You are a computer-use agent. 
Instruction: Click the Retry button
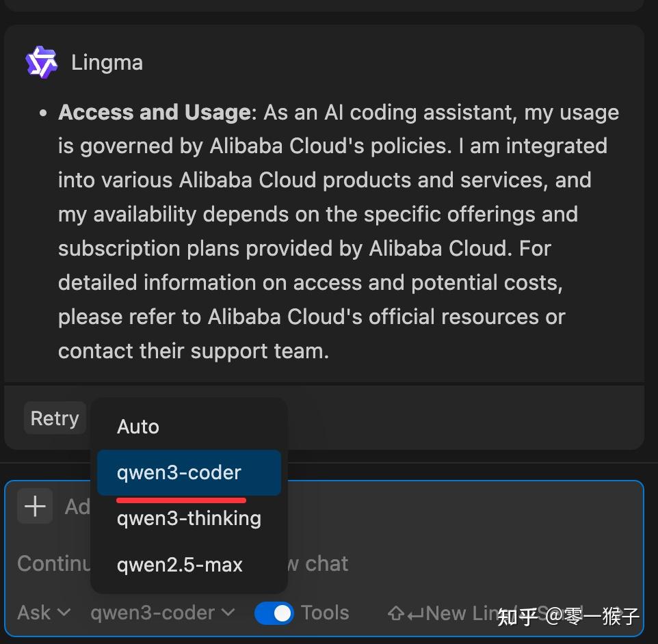[55, 418]
